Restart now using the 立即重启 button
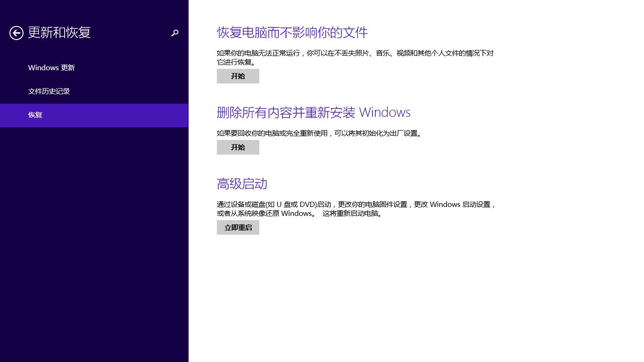644x362 pixels. 238,227
